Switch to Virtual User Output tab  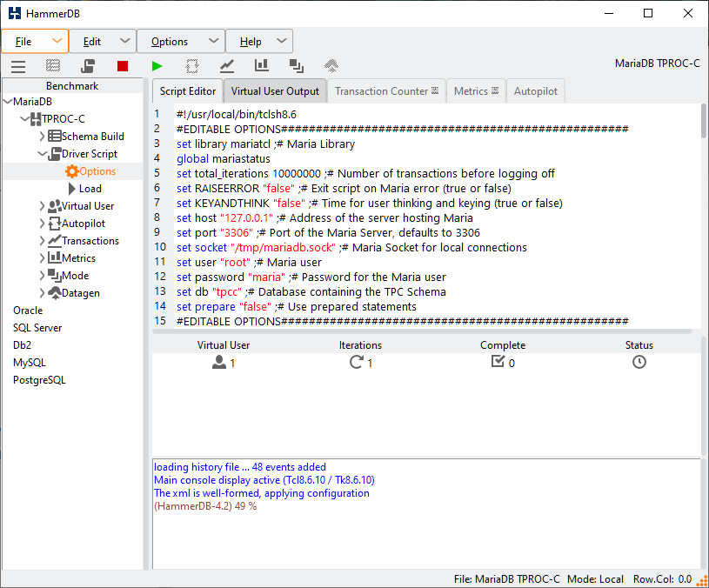(275, 91)
